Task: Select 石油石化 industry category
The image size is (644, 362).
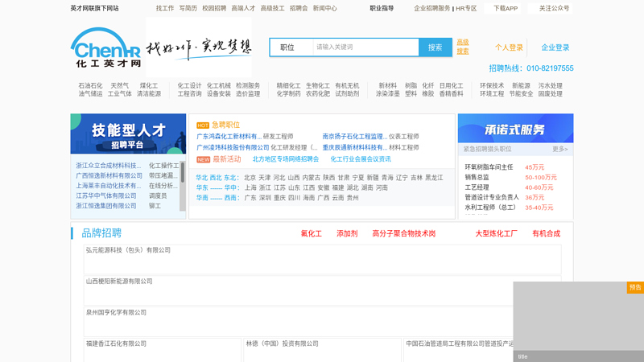Action: click(x=90, y=86)
